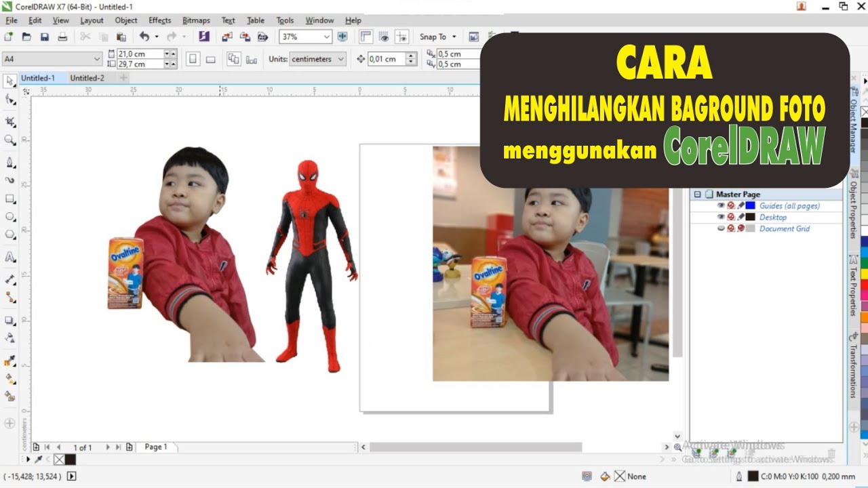The width and height of the screenshot is (868, 488).
Task: Click the Export icon
Action: (x=245, y=37)
